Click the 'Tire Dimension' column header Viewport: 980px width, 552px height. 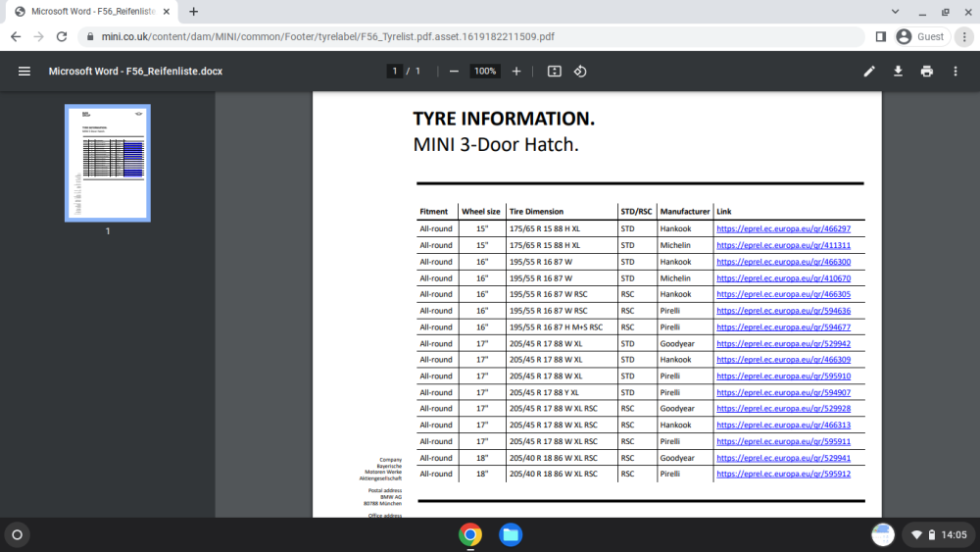536,212
